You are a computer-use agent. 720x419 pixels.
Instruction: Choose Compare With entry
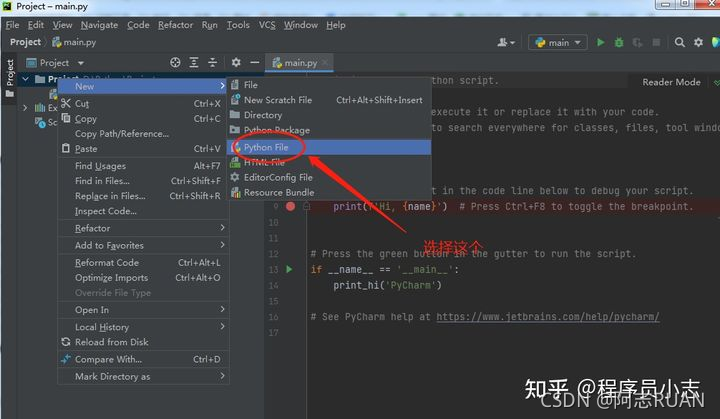pos(142,359)
